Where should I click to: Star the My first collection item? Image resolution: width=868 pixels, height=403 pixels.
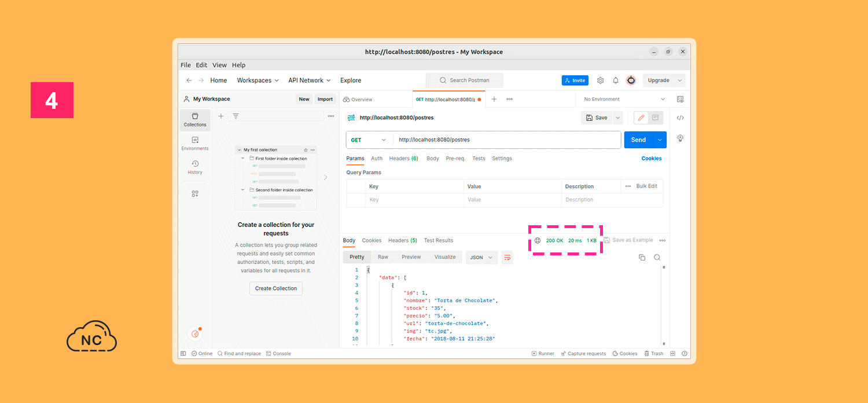coord(306,150)
